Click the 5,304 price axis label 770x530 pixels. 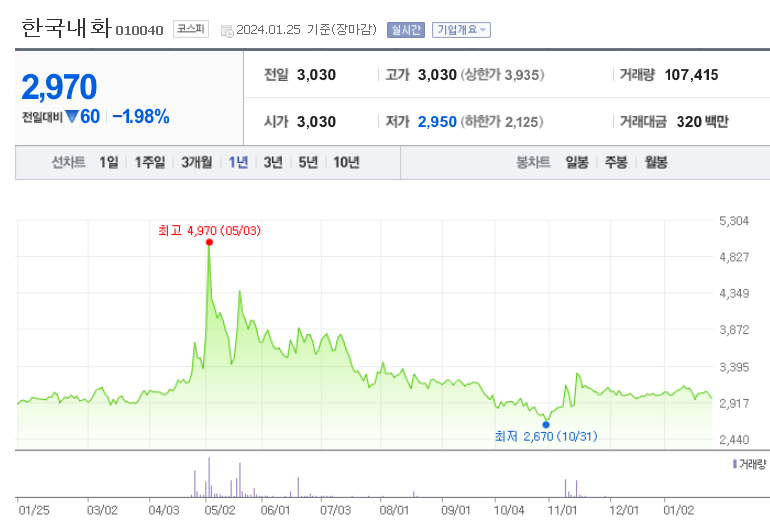point(734,221)
